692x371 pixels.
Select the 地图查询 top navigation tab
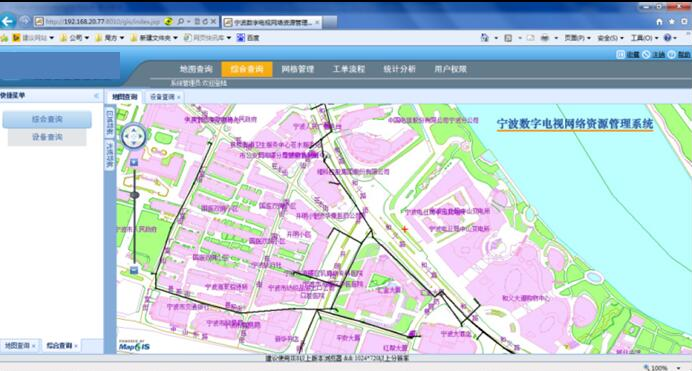click(196, 69)
